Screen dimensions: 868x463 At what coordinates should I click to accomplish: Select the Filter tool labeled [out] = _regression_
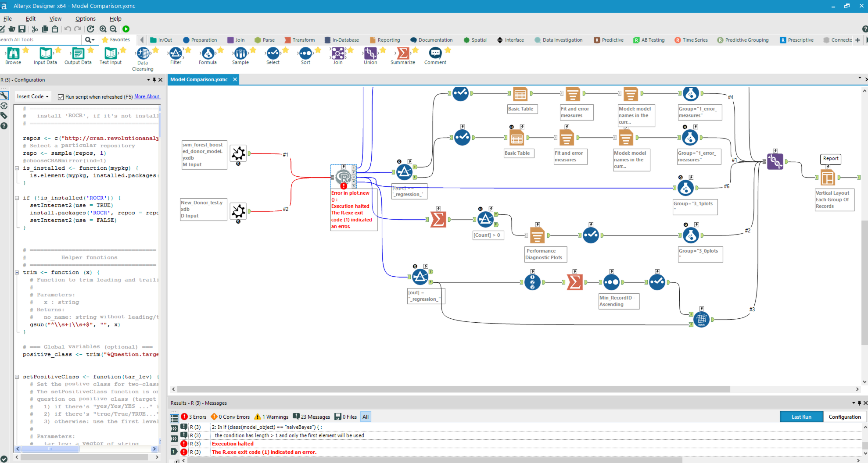pos(420,277)
